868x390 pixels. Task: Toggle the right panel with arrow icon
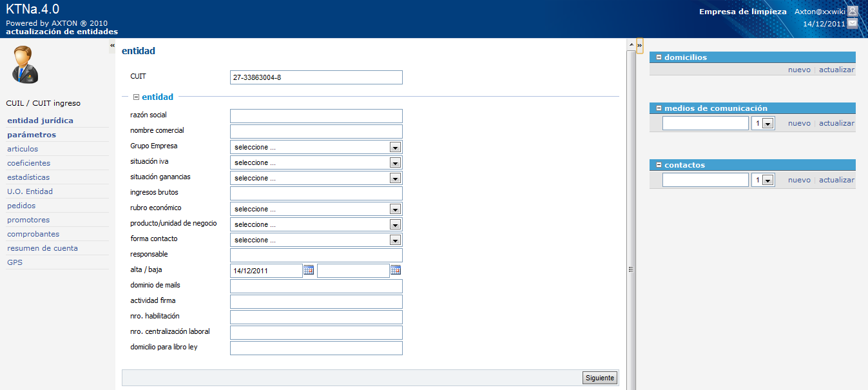(639, 45)
